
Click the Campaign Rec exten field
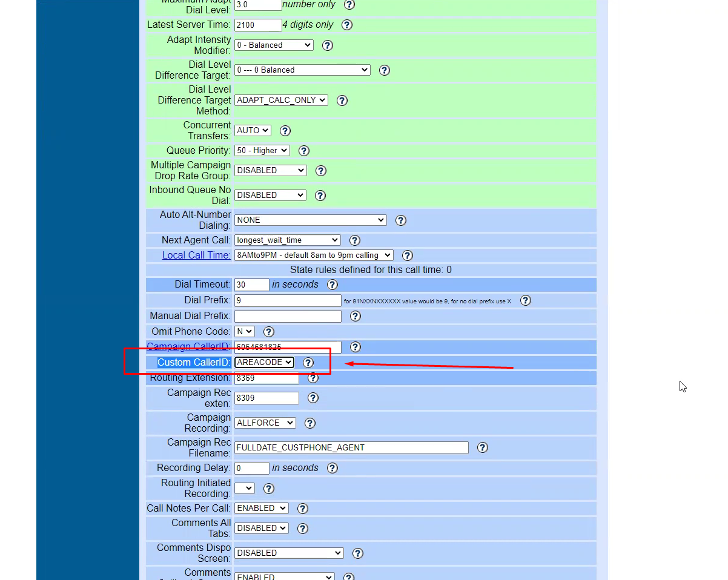point(266,398)
